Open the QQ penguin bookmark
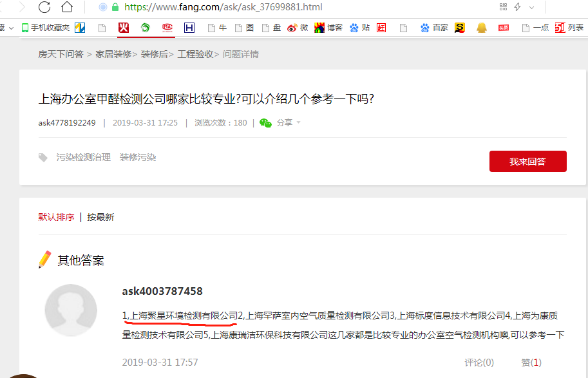Screen dimensions: 588x378 click(481, 28)
